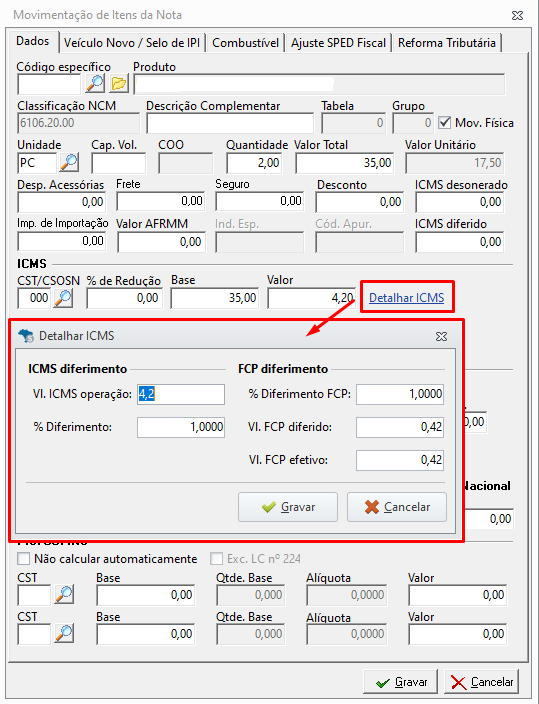Click Cancelar in Detalhar ICMS dialog
Screen dimensions: 539x704
point(397,507)
